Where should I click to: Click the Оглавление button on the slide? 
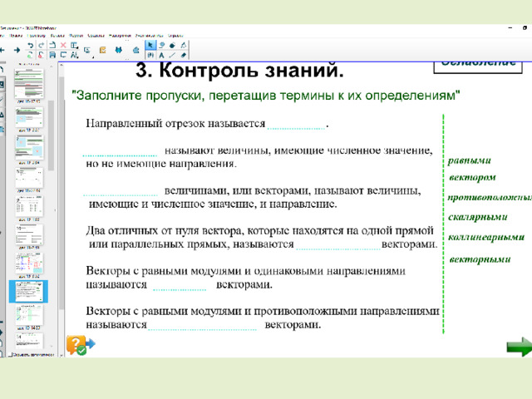pyautogui.click(x=478, y=66)
